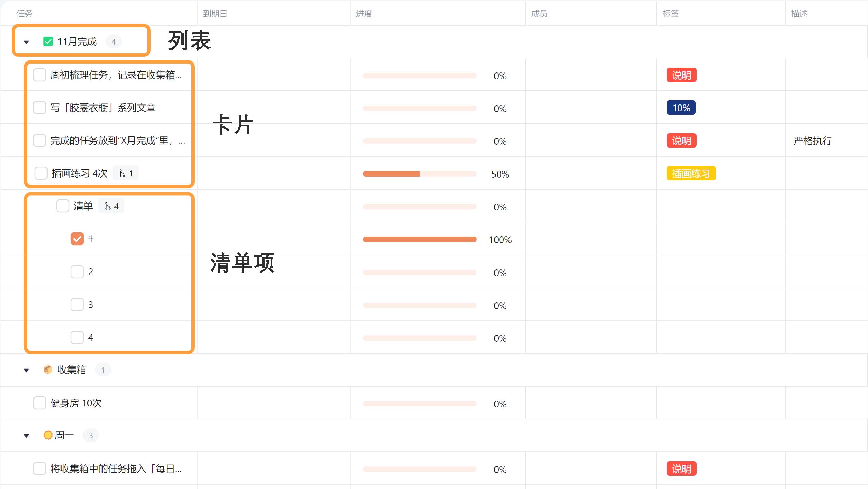The image size is (868, 489).
Task: Click the blue 10% tag badge
Action: click(681, 108)
